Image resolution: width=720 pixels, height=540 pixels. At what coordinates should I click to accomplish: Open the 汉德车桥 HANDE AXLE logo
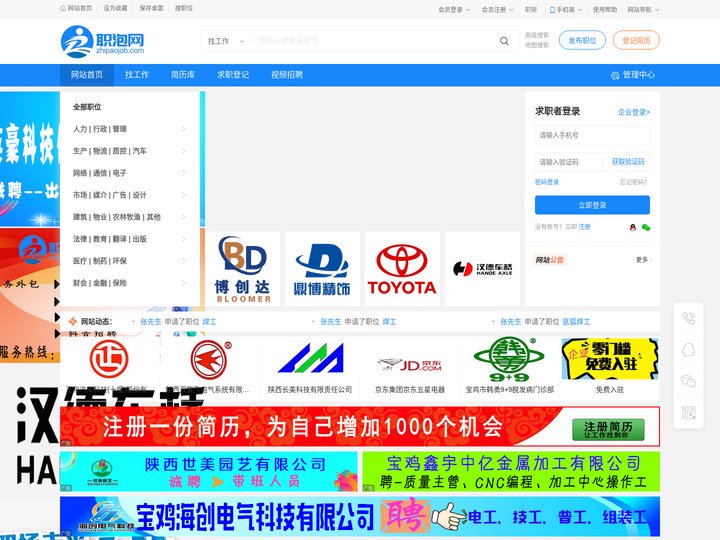(x=482, y=269)
